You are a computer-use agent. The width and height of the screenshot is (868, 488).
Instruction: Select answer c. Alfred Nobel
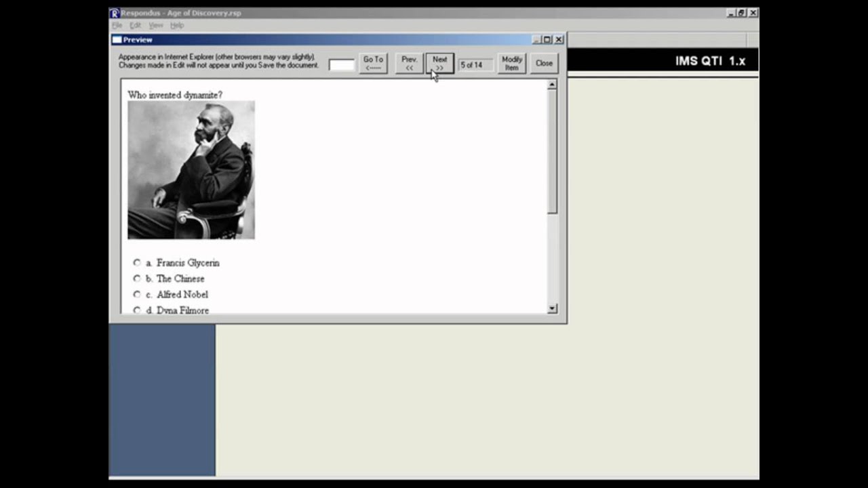137,294
